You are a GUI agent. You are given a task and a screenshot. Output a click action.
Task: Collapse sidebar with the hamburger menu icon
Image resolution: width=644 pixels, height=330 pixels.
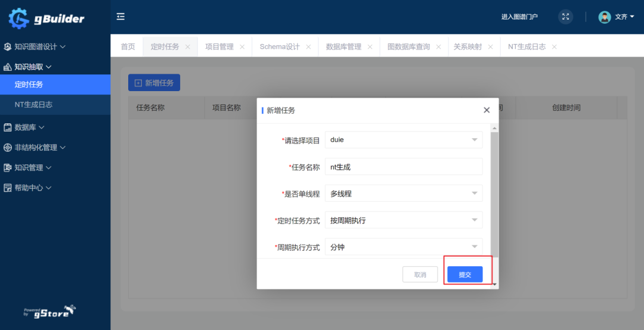120,17
